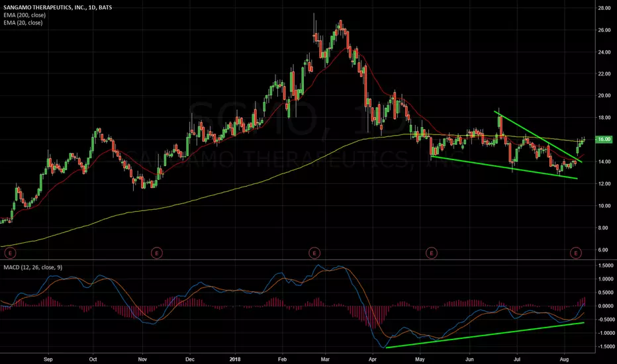Click the earnings marker in May
617x364 pixels.
pyautogui.click(x=431, y=253)
